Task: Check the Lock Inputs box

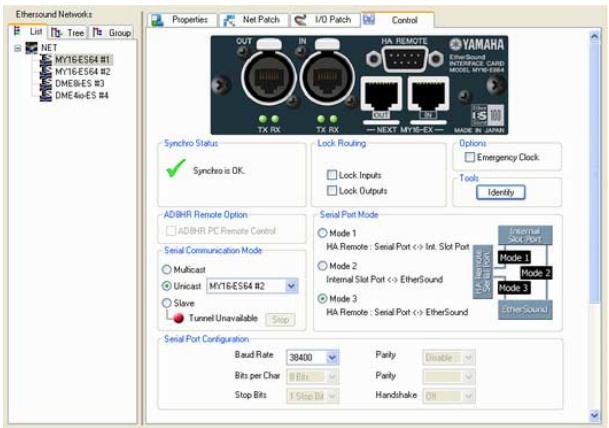Action: click(x=332, y=175)
